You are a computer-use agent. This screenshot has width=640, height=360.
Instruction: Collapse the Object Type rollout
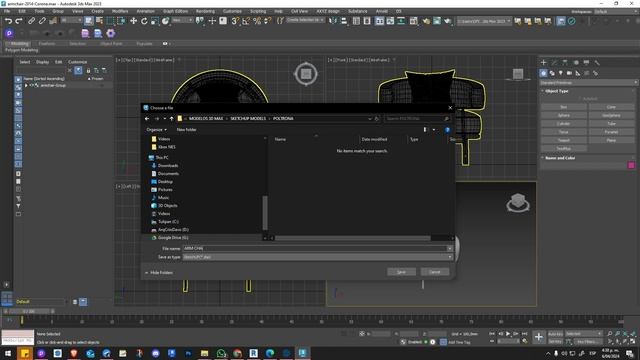click(557, 91)
